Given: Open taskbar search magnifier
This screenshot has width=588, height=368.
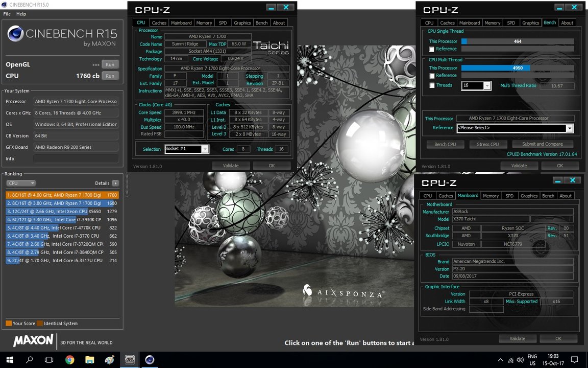Looking at the screenshot, I should pos(29,360).
